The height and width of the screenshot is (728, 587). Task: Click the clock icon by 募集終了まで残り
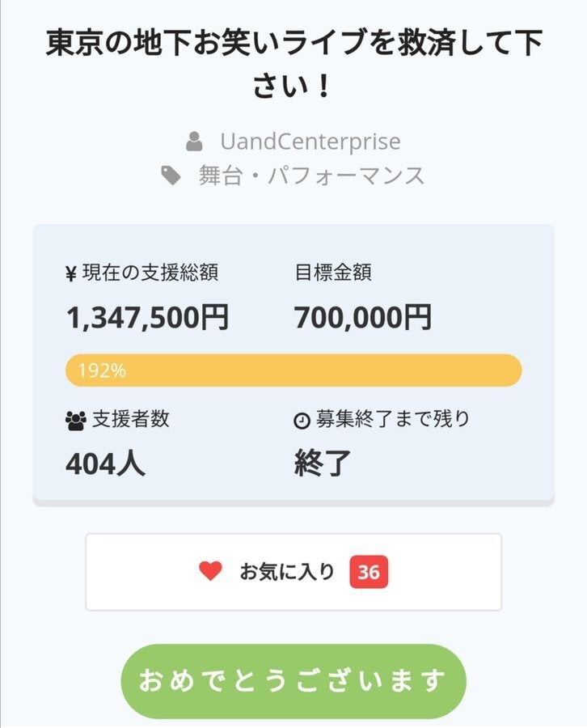coord(302,421)
